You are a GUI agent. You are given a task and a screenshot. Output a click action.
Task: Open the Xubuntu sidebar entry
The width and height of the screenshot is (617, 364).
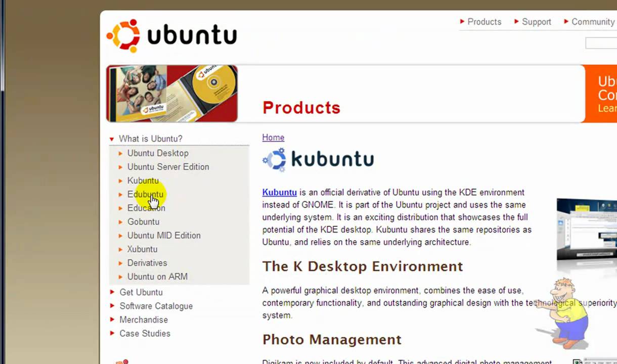pos(142,249)
